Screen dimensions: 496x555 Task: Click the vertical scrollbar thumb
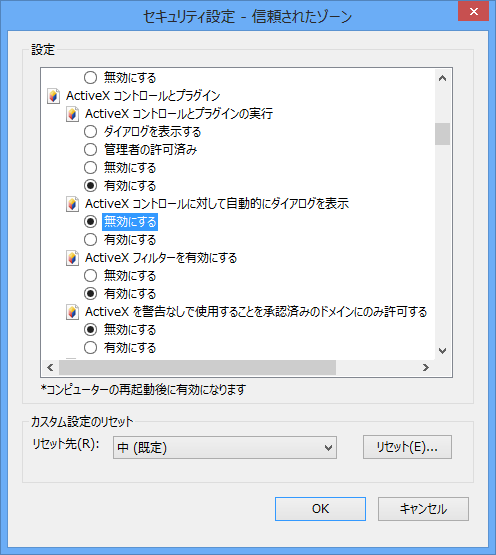pyautogui.click(x=442, y=134)
